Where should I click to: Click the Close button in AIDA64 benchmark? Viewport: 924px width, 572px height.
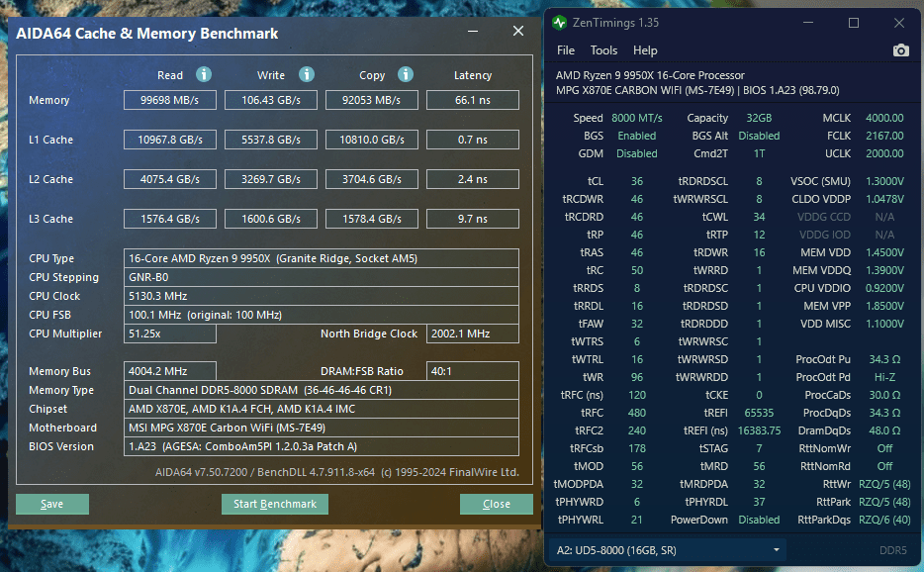click(497, 504)
